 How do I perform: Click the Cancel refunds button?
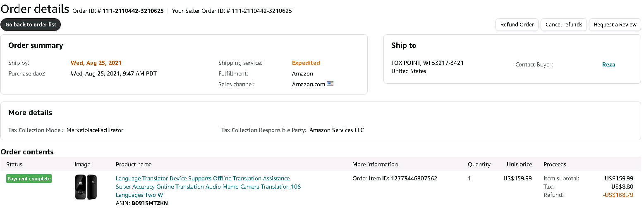click(x=564, y=25)
